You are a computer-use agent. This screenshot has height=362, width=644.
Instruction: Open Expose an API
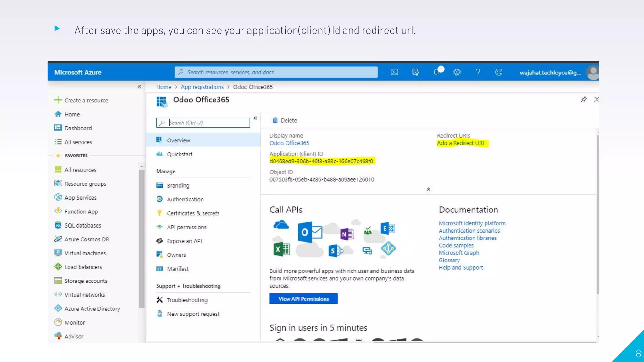click(179, 241)
